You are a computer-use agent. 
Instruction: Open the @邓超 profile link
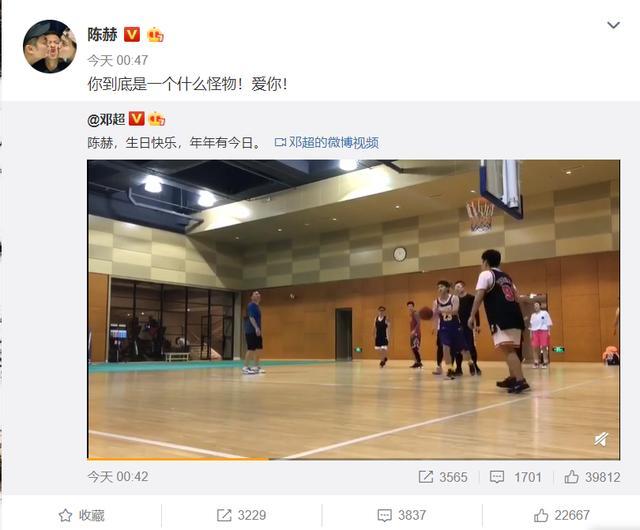106,119
